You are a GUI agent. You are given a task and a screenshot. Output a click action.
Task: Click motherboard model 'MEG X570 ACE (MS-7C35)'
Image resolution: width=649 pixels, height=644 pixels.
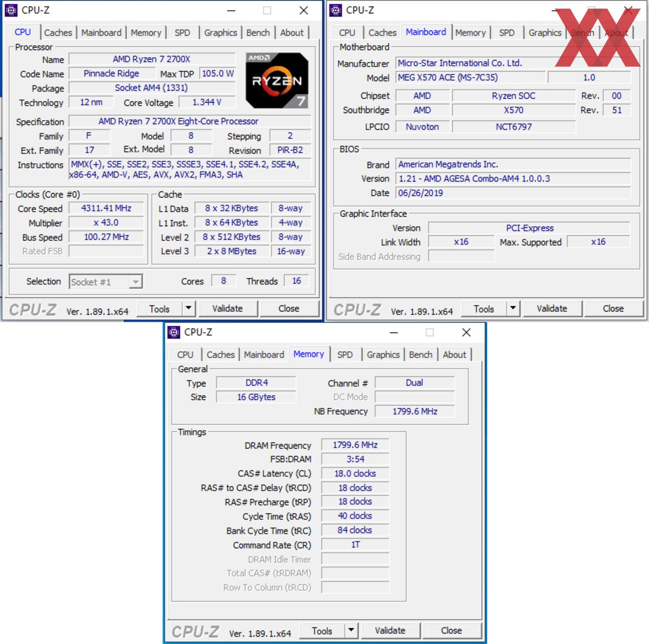(x=470, y=77)
